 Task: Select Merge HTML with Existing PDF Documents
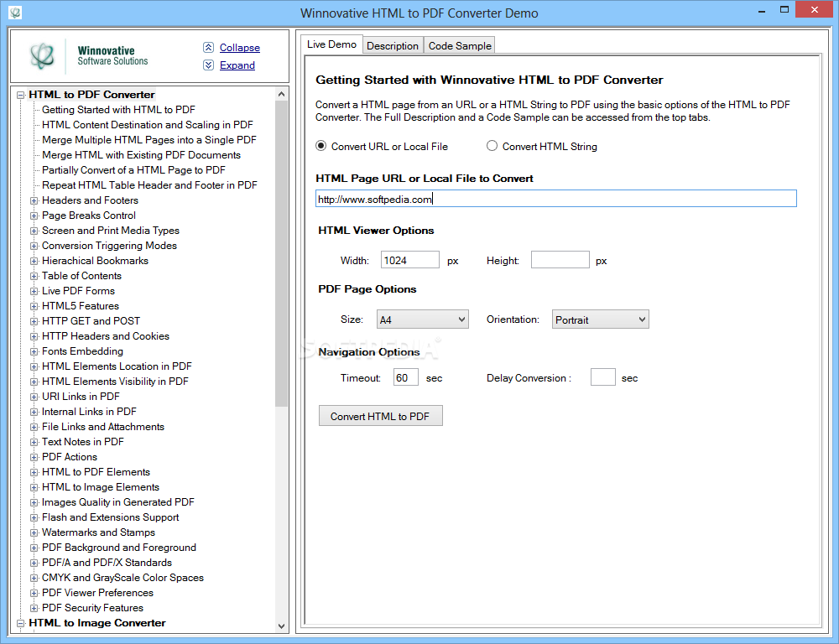coord(141,155)
